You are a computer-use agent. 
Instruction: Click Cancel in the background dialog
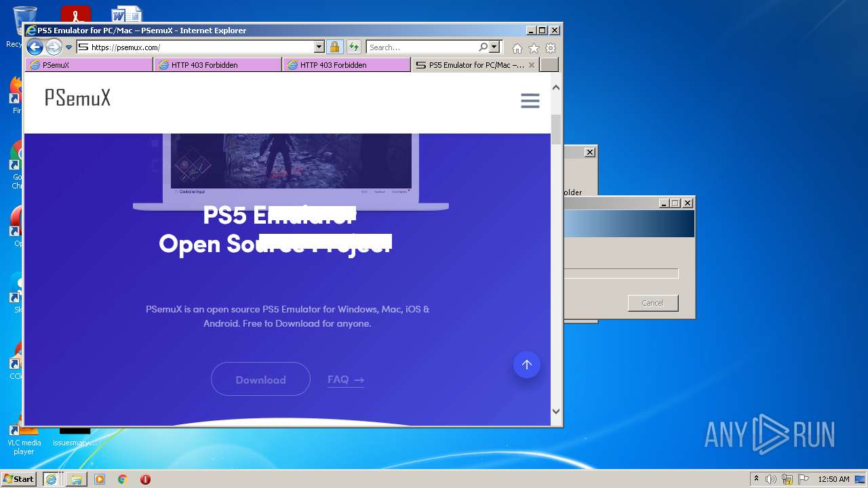pos(653,303)
